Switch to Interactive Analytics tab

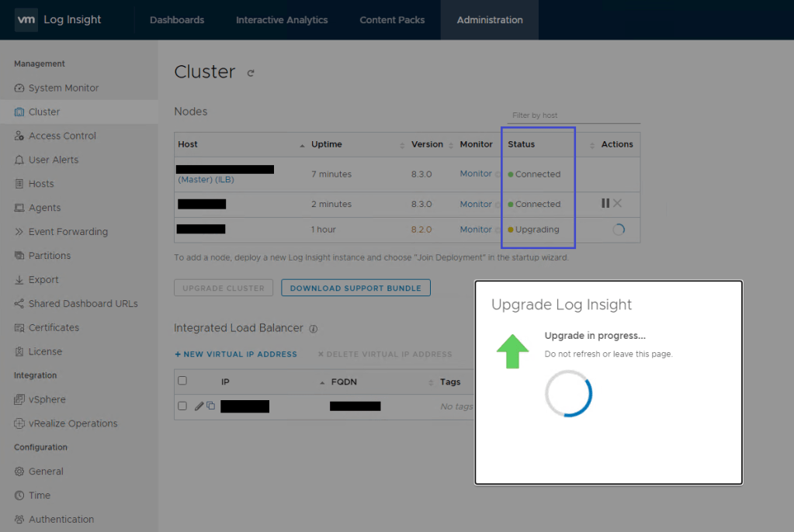(x=282, y=20)
